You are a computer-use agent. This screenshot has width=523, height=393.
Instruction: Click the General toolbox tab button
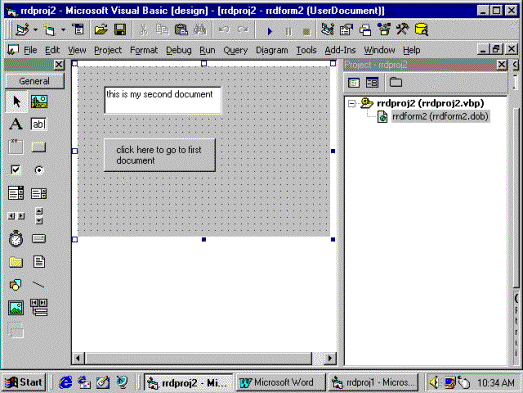point(35,81)
